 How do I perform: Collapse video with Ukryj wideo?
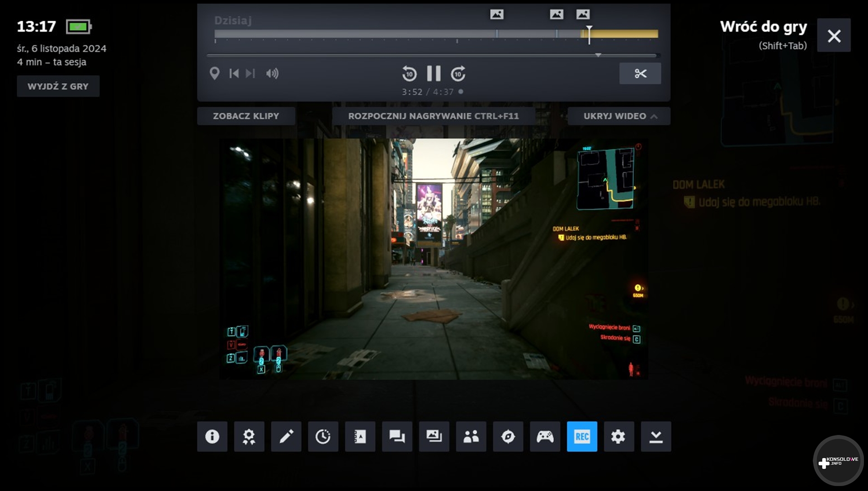(618, 116)
